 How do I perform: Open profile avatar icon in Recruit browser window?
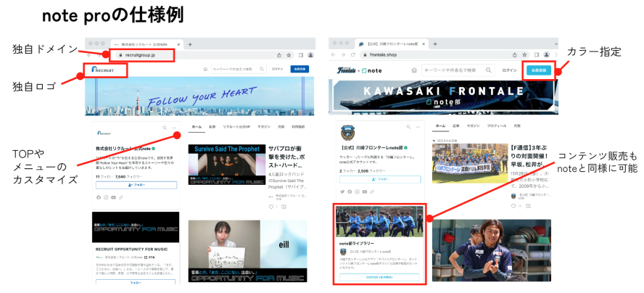tap(310, 54)
